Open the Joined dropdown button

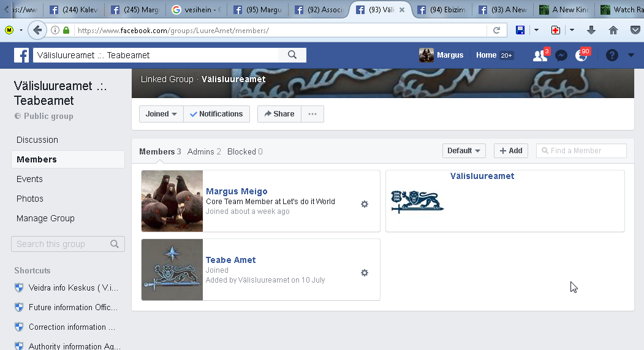[x=161, y=114]
